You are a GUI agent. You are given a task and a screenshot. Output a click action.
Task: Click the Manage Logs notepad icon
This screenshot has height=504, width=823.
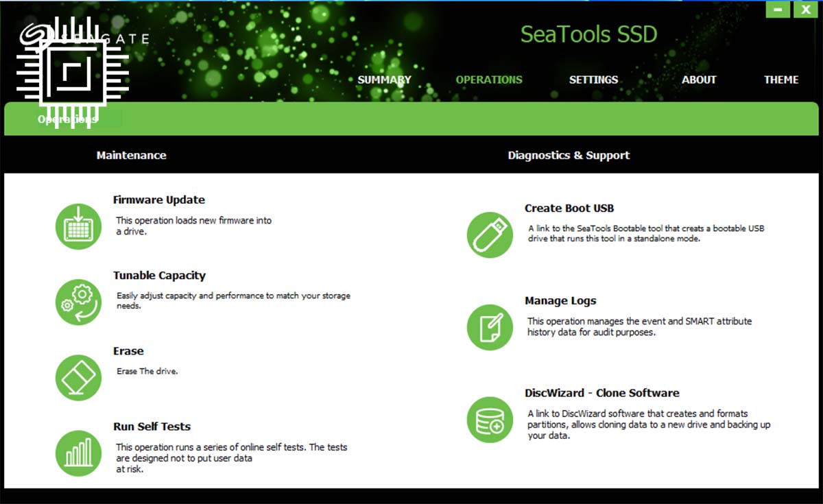[490, 327]
